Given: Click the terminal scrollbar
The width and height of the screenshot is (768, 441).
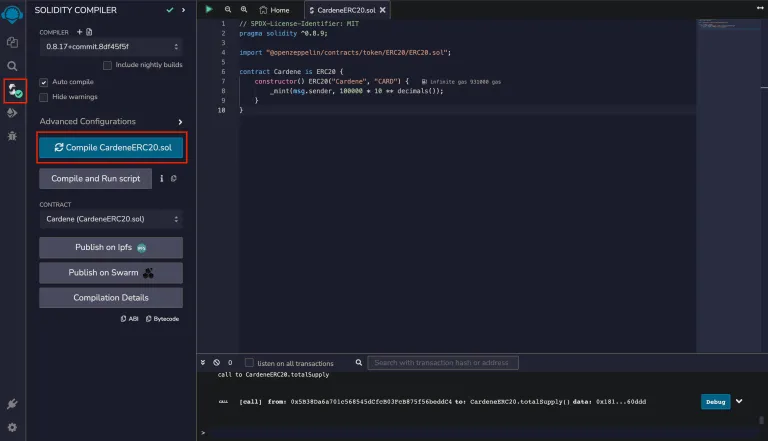Looking at the screenshot, I should [x=761, y=420].
